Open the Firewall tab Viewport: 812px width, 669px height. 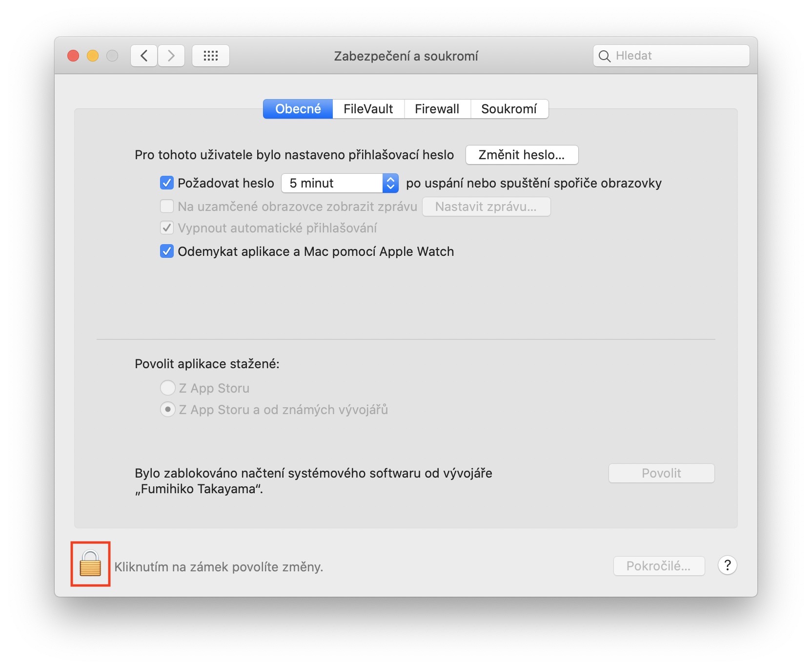coord(437,109)
